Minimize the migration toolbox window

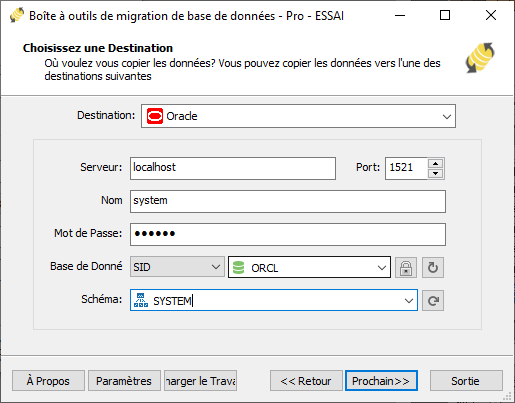(x=400, y=15)
